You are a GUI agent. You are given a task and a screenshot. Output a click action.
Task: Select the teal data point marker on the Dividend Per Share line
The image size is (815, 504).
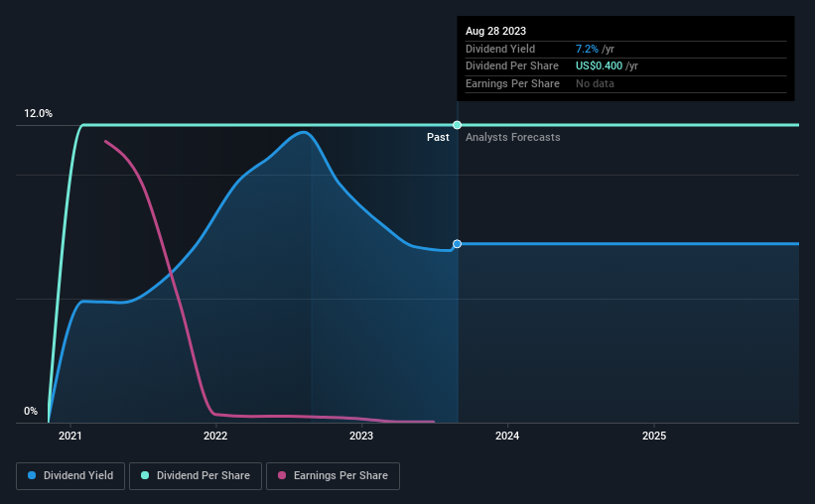pyautogui.click(x=457, y=125)
